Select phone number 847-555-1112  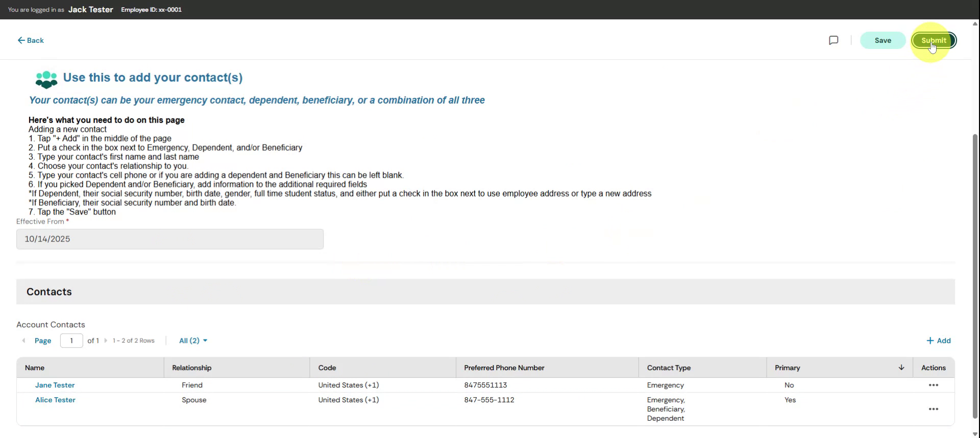click(489, 400)
